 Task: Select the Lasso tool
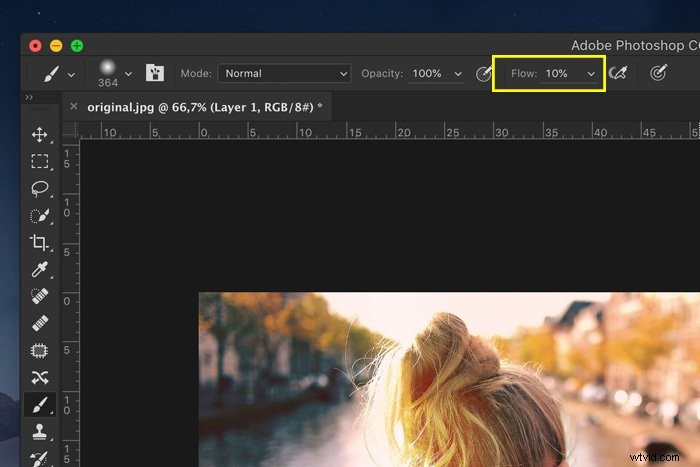pyautogui.click(x=40, y=188)
